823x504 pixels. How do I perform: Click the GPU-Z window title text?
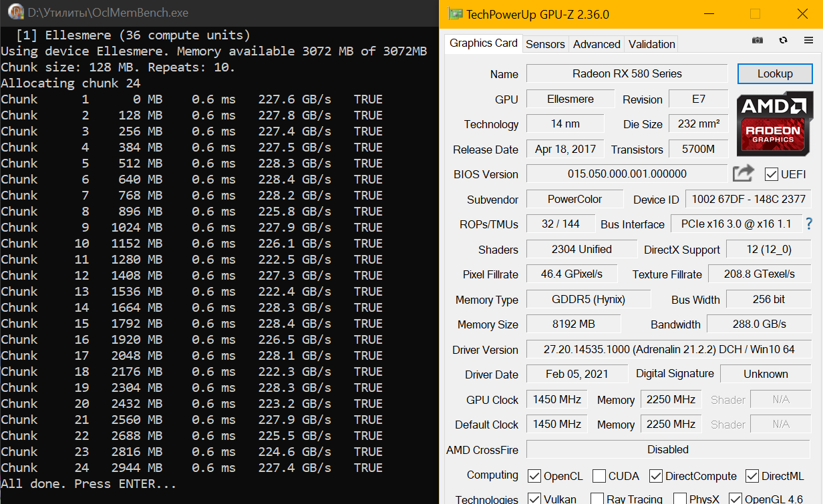(538, 14)
